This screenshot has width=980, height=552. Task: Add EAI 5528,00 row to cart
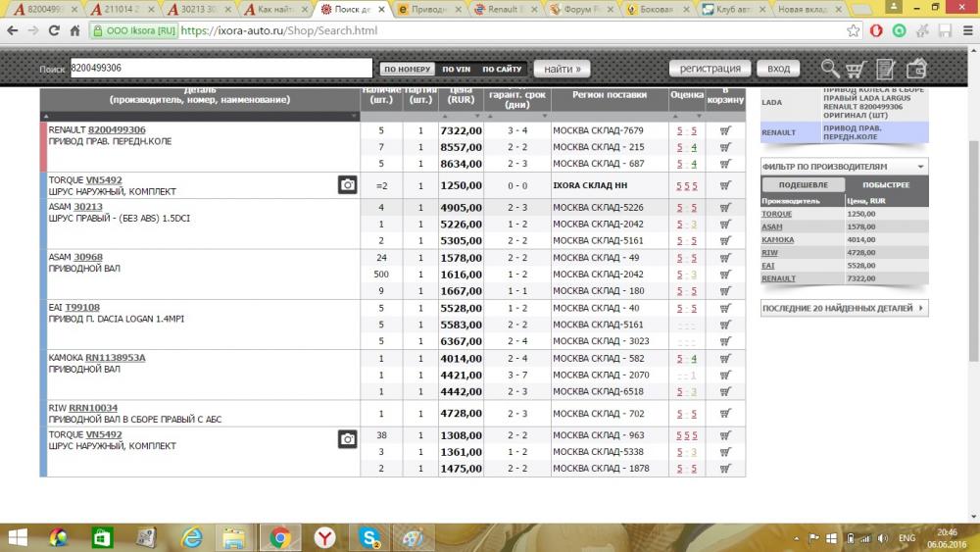click(x=725, y=308)
